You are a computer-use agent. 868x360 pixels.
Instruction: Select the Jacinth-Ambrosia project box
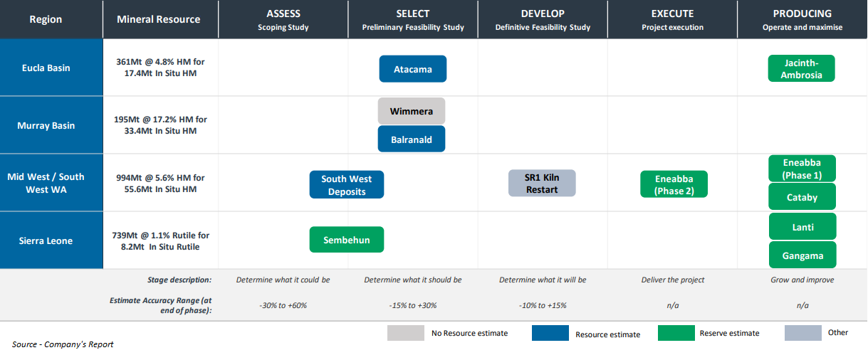coord(801,68)
